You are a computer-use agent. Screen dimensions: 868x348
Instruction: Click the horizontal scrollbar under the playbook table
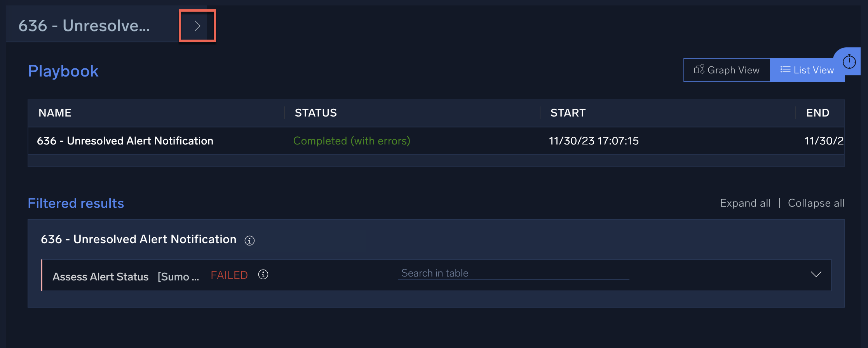[436, 160]
